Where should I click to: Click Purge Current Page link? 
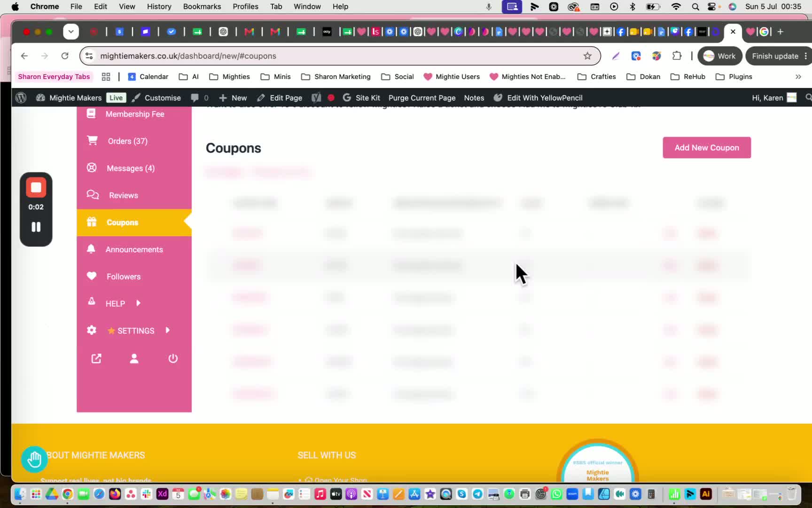422,98
